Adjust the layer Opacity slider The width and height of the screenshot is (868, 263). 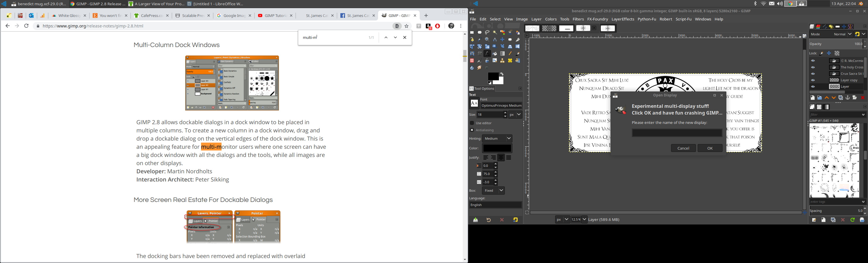836,44
